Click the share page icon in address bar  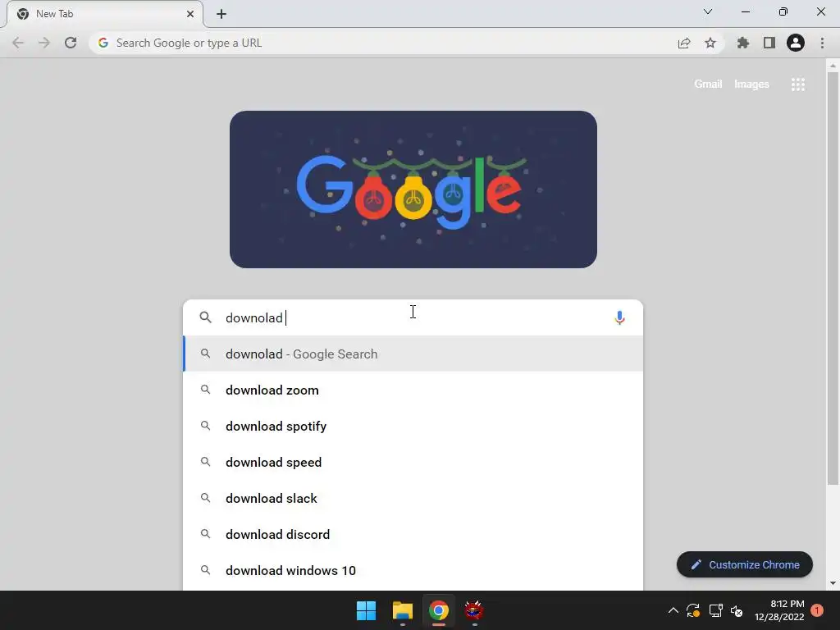684,43
